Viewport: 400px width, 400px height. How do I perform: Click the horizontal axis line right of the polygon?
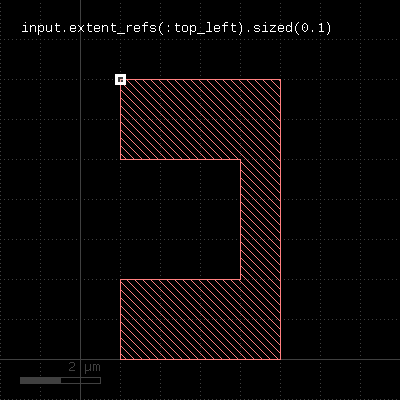tap(340, 359)
